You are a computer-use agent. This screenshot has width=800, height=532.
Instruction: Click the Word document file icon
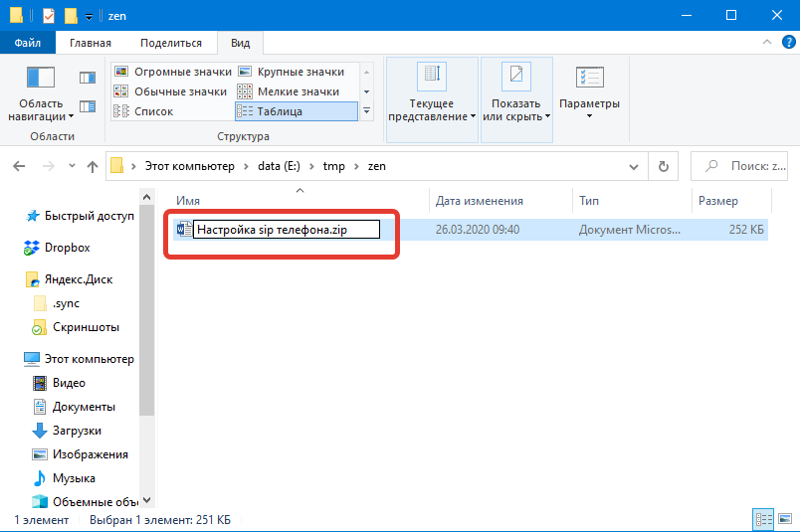[184, 230]
